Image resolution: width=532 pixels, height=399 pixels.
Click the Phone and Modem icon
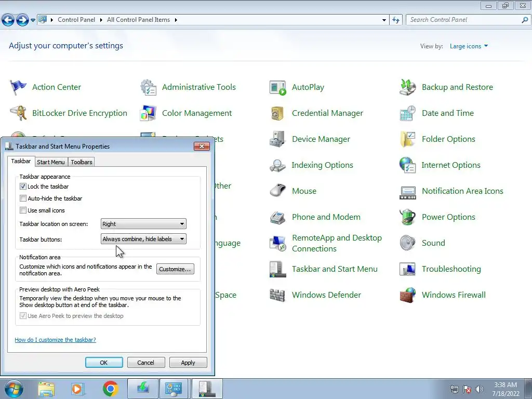point(278,218)
